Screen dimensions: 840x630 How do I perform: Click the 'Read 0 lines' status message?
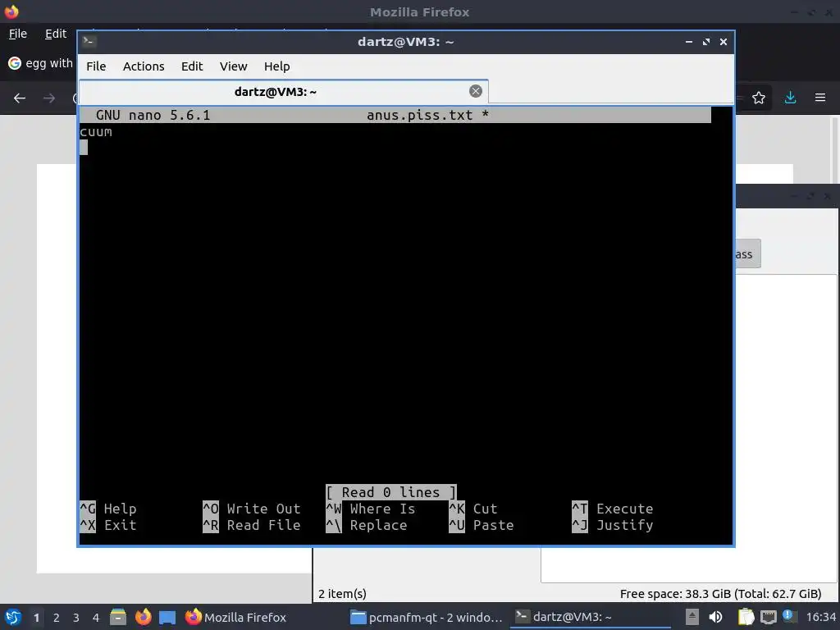click(391, 492)
